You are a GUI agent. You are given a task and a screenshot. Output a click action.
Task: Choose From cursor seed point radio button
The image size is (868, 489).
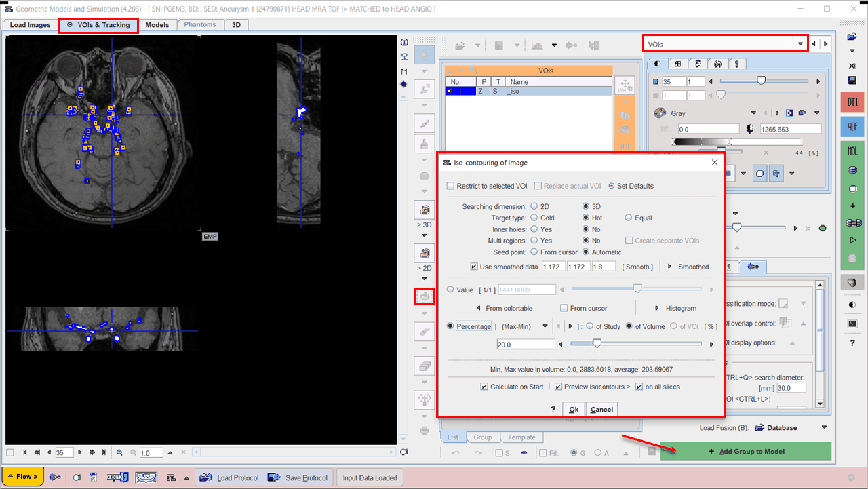pyautogui.click(x=534, y=252)
